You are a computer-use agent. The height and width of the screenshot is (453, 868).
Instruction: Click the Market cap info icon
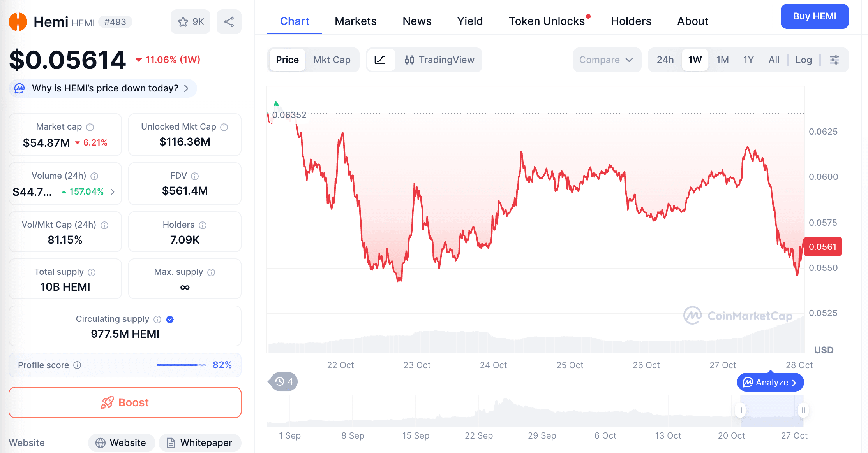[90, 127]
